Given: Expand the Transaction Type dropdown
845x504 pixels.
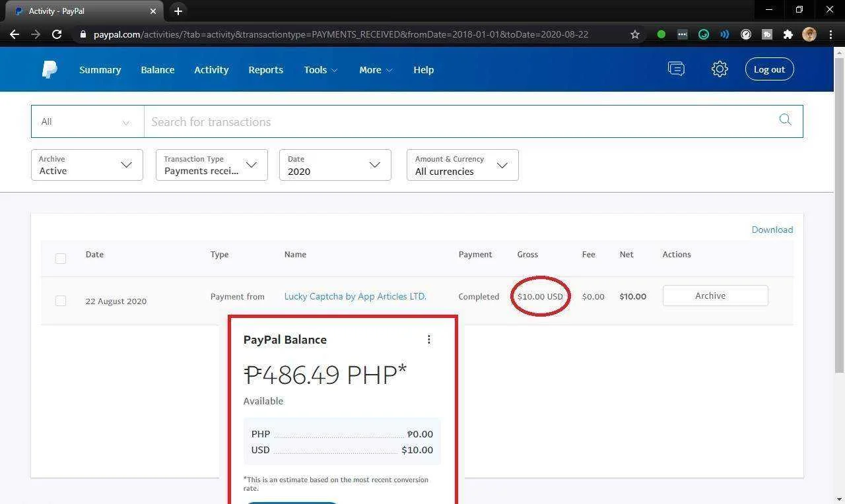Looking at the screenshot, I should click(212, 165).
